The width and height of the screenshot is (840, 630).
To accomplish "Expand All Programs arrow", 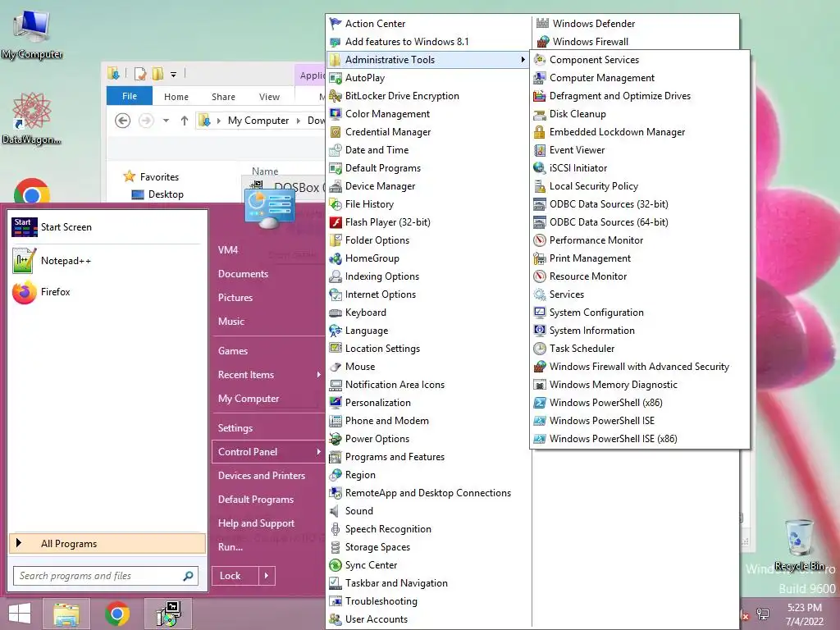I will pos(19,543).
